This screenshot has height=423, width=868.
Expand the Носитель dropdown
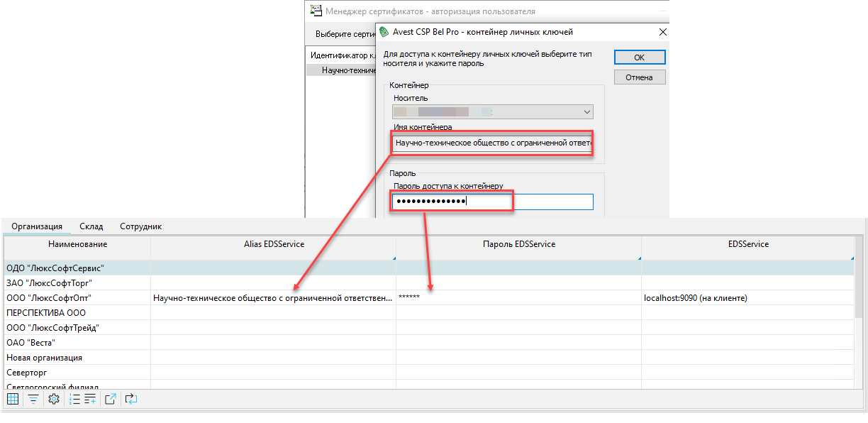coord(586,112)
